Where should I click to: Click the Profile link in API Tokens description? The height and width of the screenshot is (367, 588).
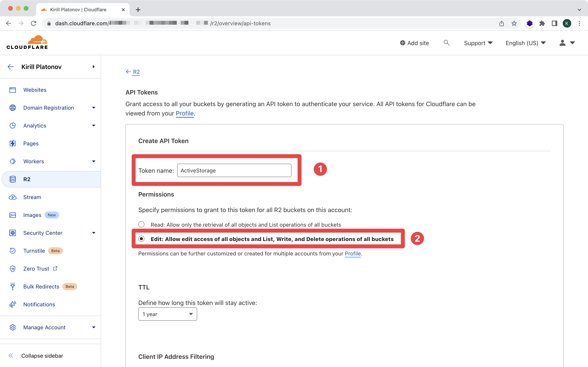(185, 113)
